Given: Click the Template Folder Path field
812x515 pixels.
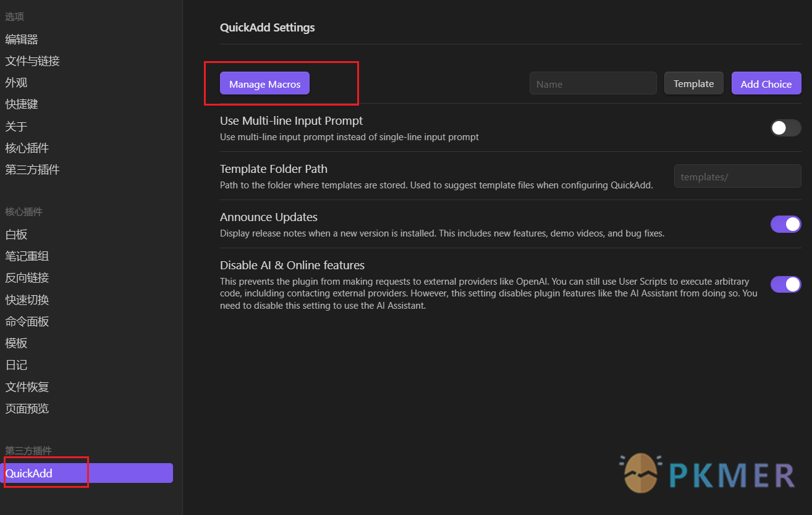Looking at the screenshot, I should click(737, 176).
